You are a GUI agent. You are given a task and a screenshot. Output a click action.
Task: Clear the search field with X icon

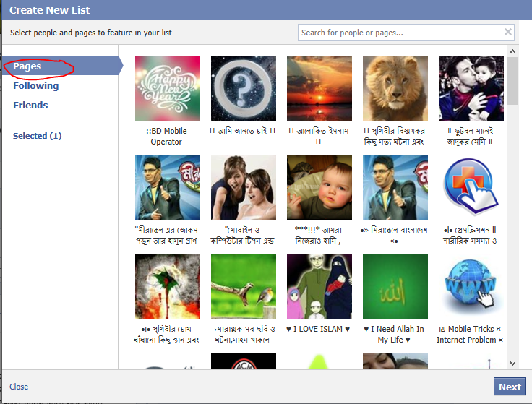(x=508, y=32)
